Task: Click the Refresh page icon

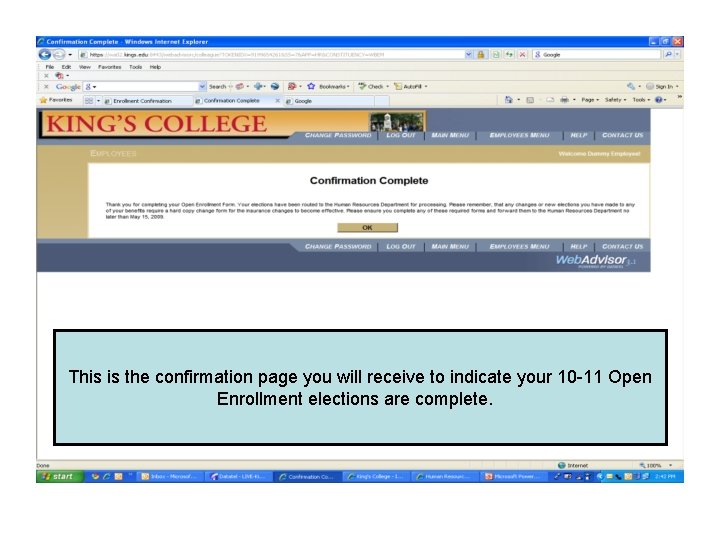Action: (509, 55)
